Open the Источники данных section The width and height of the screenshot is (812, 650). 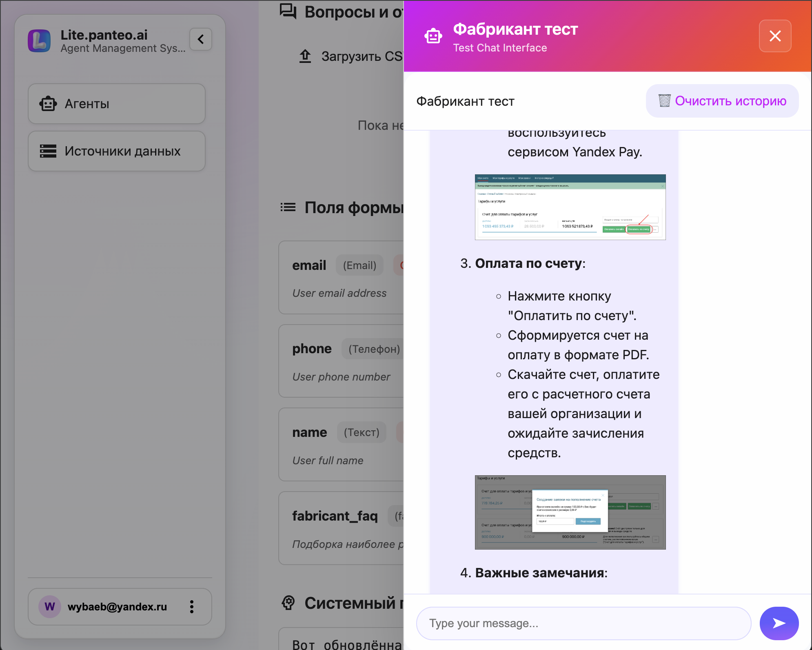pyautogui.click(x=116, y=151)
